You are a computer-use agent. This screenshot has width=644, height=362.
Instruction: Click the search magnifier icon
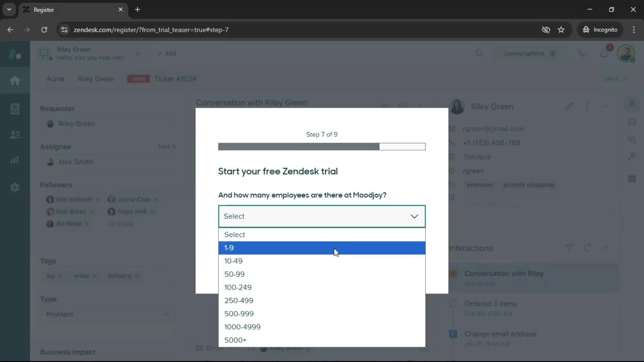(480, 53)
